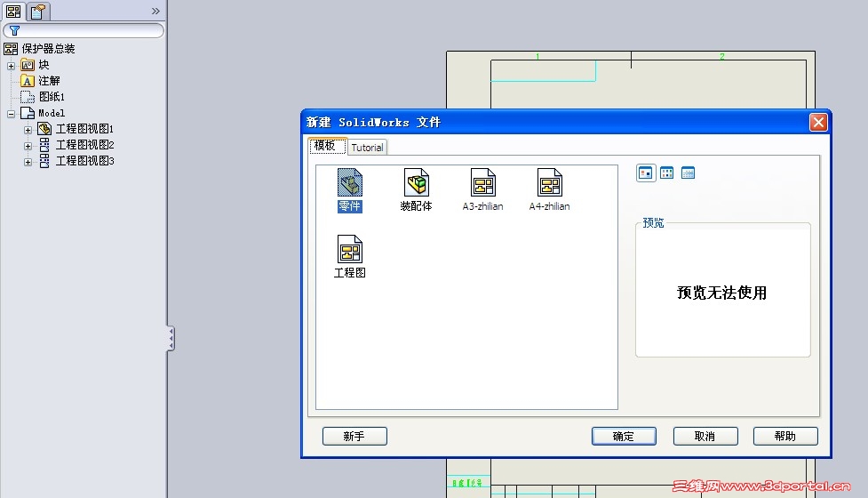Open the PropertyManager tab icon
Viewport: 868px width, 498px height.
(37, 12)
